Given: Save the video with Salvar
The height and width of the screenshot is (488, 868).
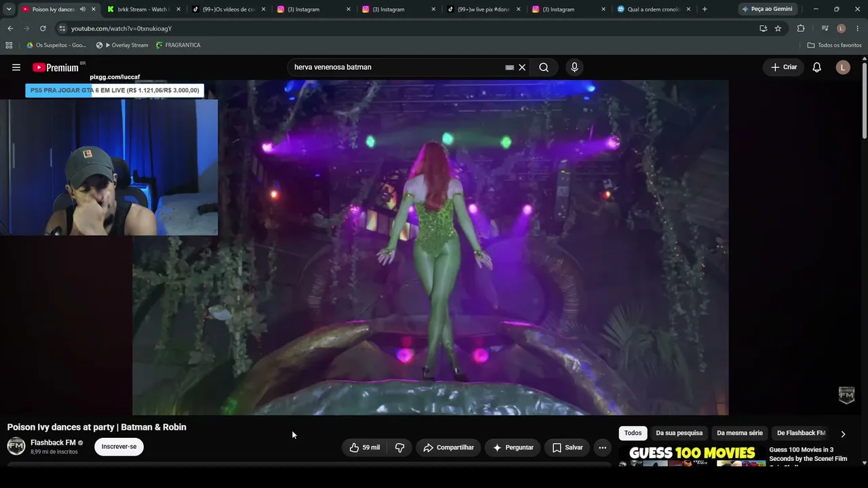Looking at the screenshot, I should (x=567, y=447).
